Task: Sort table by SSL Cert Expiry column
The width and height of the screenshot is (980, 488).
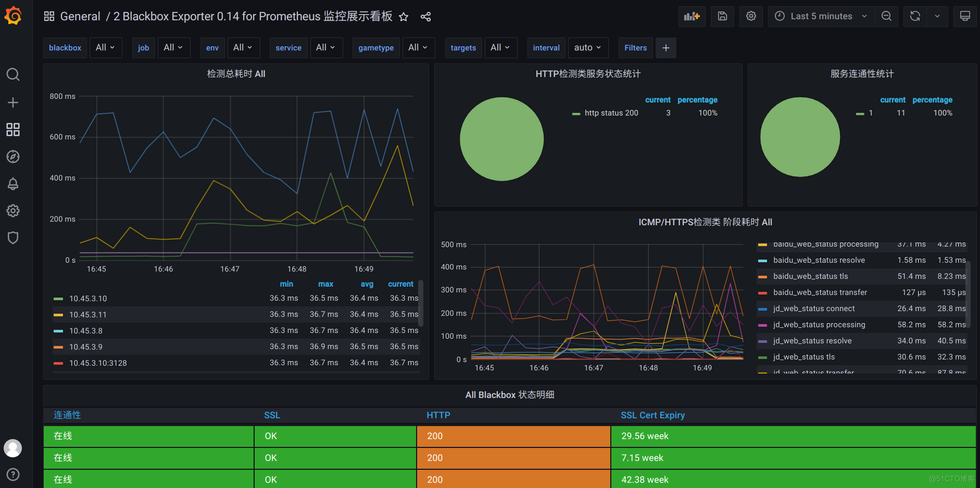Action: 652,415
